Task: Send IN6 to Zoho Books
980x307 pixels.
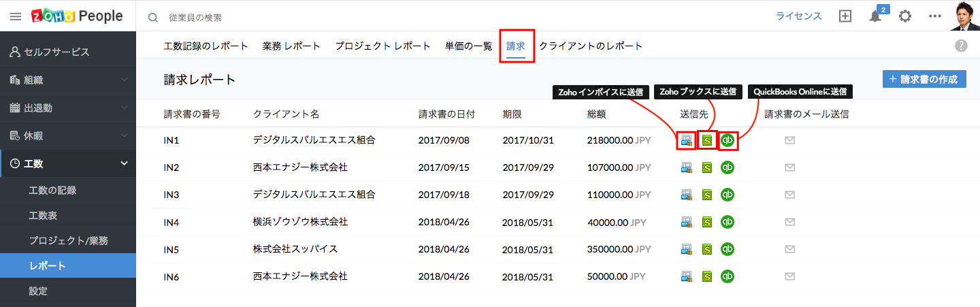Action: 707,276
